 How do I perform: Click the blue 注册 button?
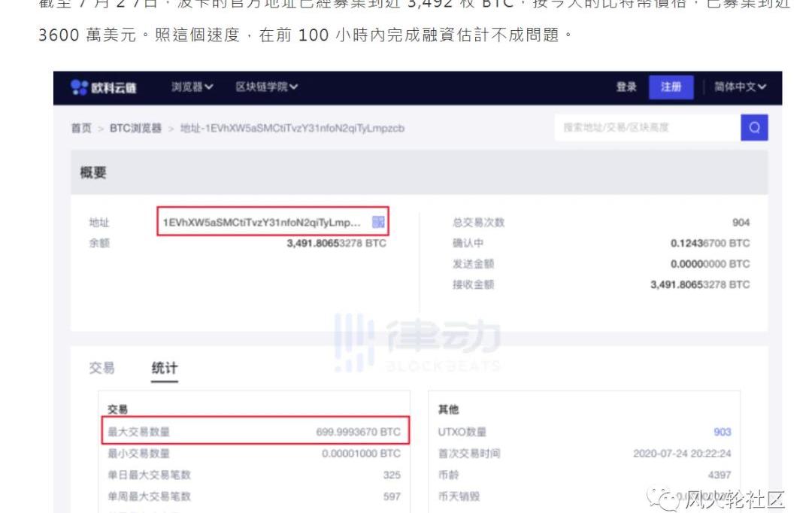[x=671, y=87]
